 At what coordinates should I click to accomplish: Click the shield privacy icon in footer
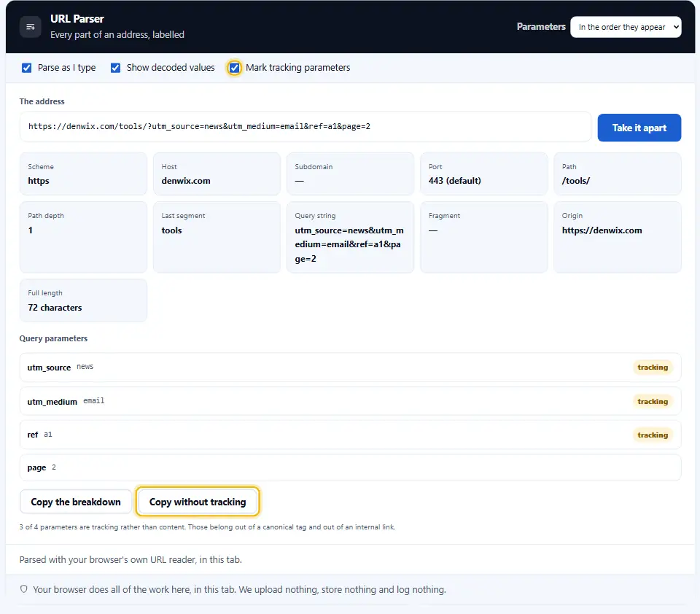click(x=23, y=589)
